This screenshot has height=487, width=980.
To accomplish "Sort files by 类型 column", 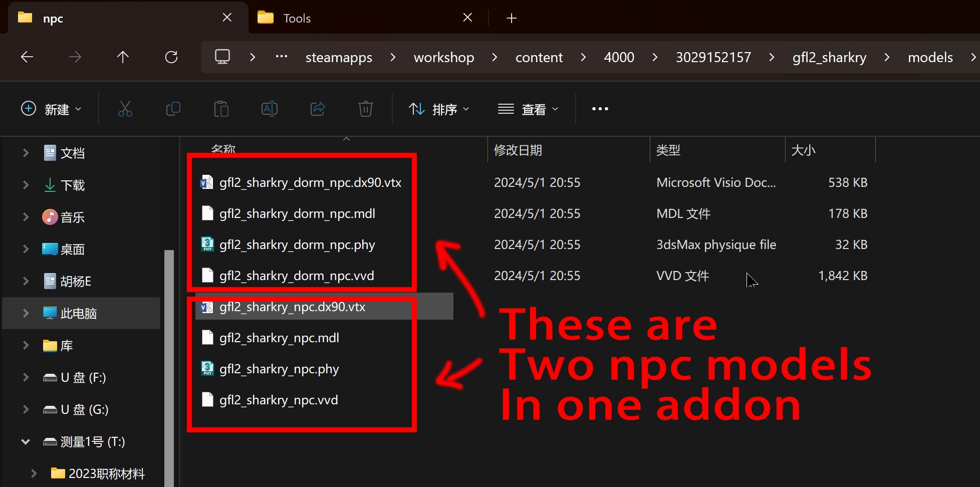I will coord(668,150).
